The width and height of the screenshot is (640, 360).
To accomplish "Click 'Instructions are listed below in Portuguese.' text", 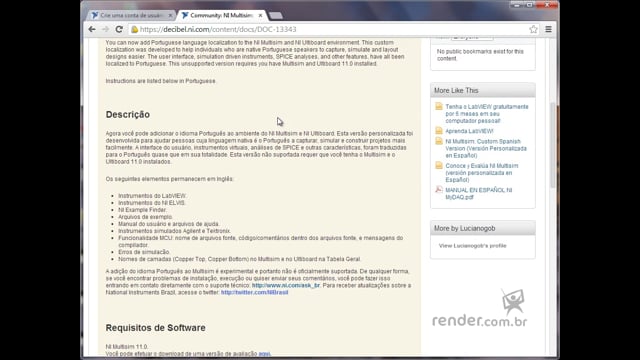I will point(161,81).
